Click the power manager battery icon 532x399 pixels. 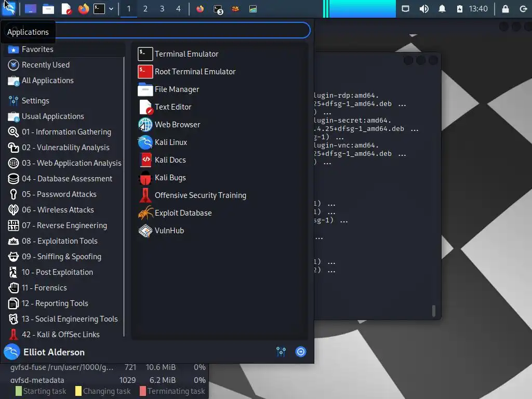(459, 9)
